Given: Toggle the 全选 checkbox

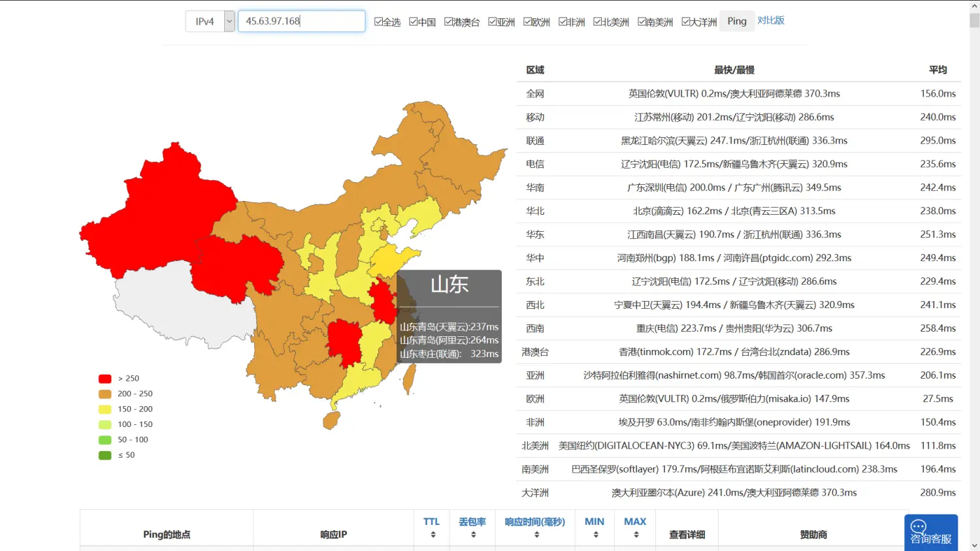Looking at the screenshot, I should (378, 22).
